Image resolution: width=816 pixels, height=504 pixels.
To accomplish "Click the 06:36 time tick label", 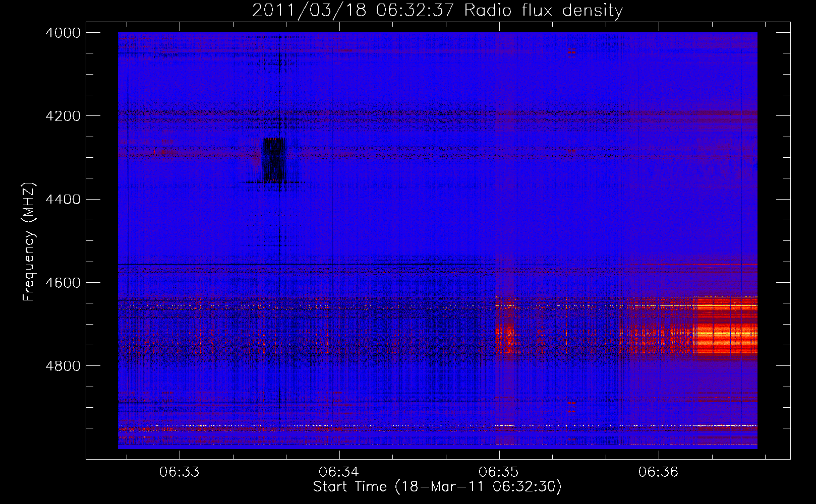I will tap(659, 472).
